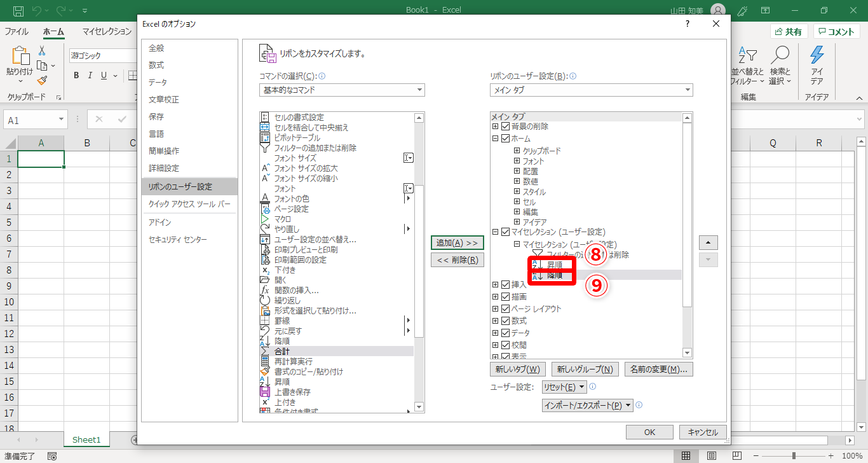Open 並べ替えとフィルター in the ribbon
Image resolution: width=868 pixels, height=463 pixels.
point(747,66)
